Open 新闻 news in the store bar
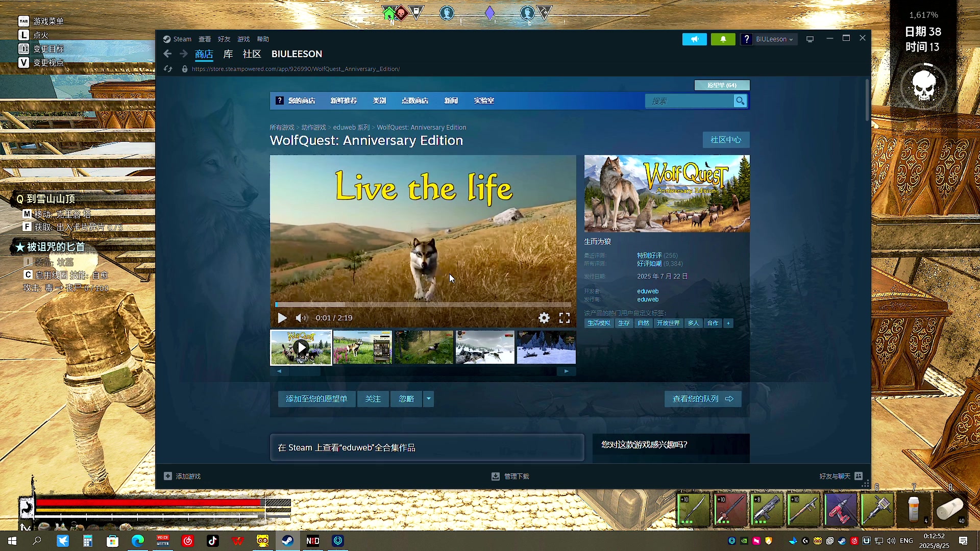980x551 pixels. point(451,101)
